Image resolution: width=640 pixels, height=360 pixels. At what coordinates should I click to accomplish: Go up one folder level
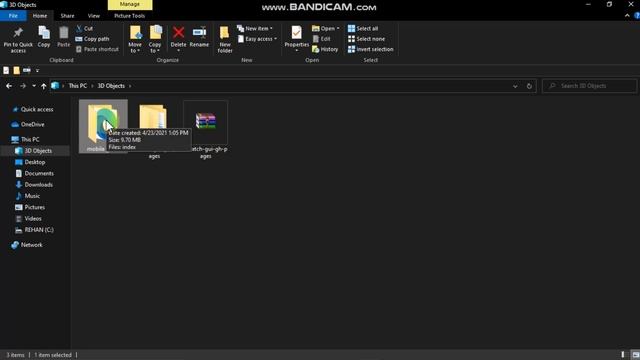tap(43, 86)
